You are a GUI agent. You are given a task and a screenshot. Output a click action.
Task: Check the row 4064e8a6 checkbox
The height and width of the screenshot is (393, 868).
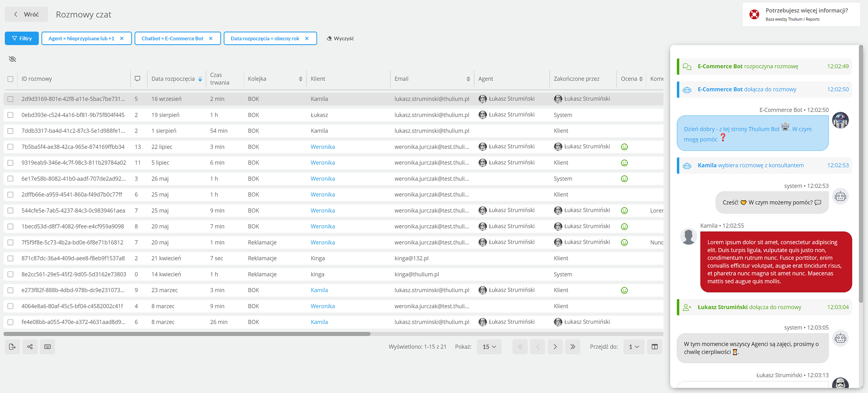10,306
